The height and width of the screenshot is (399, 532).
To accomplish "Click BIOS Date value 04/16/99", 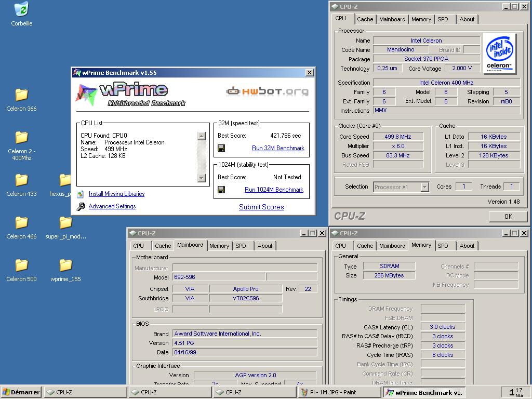I will pos(245,352).
